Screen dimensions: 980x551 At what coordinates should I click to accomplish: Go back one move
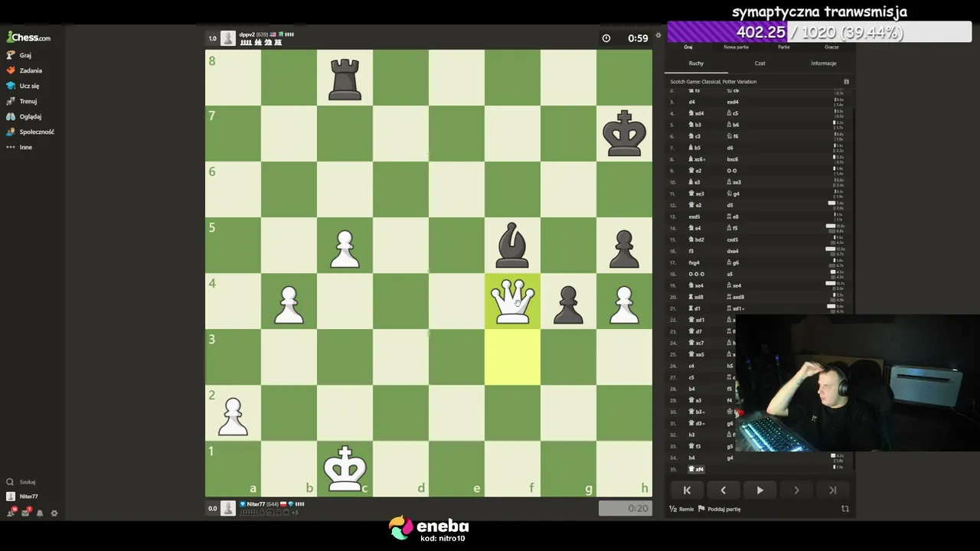coord(723,491)
